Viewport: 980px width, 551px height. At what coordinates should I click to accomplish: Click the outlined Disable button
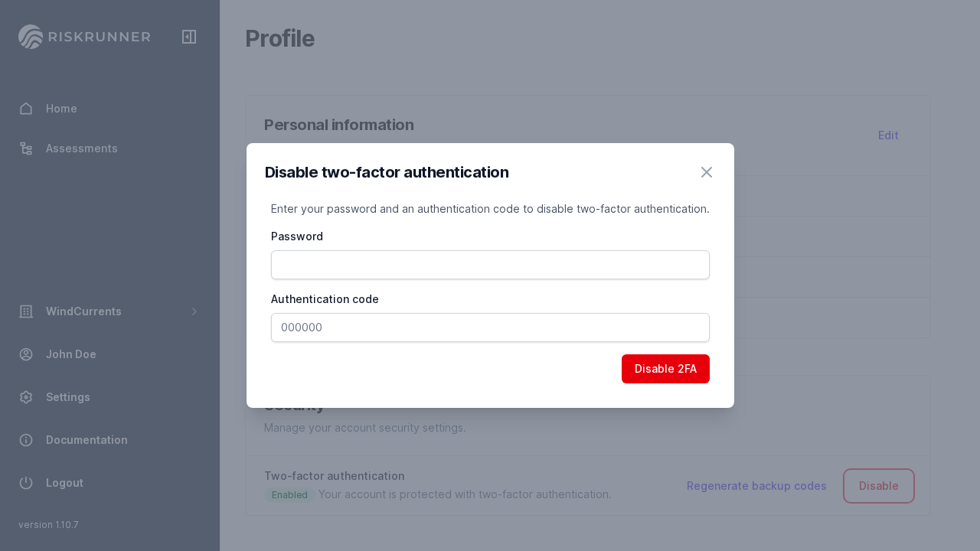tap(878, 486)
